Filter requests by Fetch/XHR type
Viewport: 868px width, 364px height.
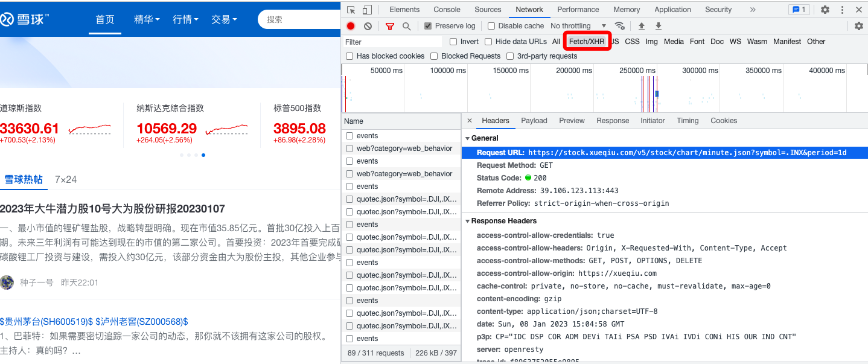pos(587,42)
